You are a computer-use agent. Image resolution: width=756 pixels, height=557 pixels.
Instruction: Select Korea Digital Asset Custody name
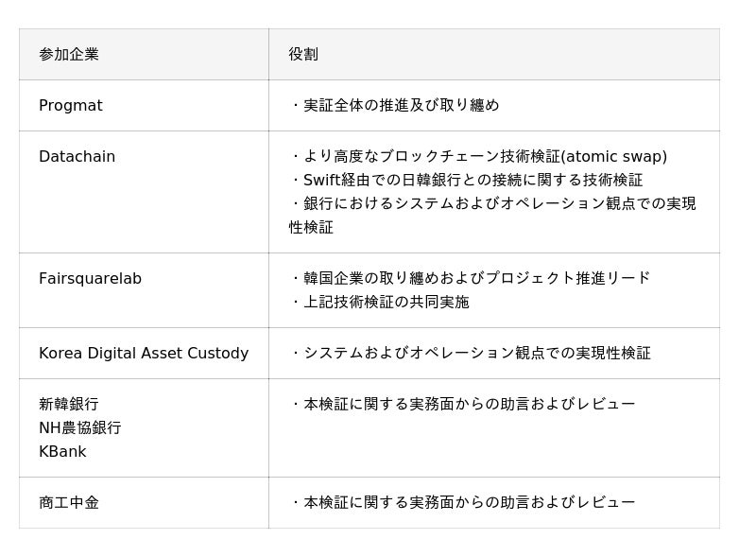coord(144,354)
